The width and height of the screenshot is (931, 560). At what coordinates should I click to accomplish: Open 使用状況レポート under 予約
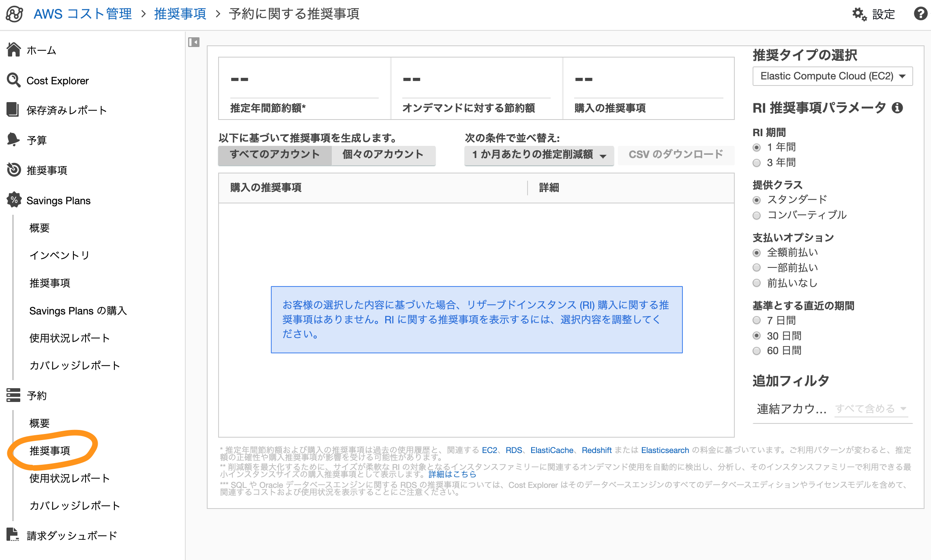click(x=70, y=478)
